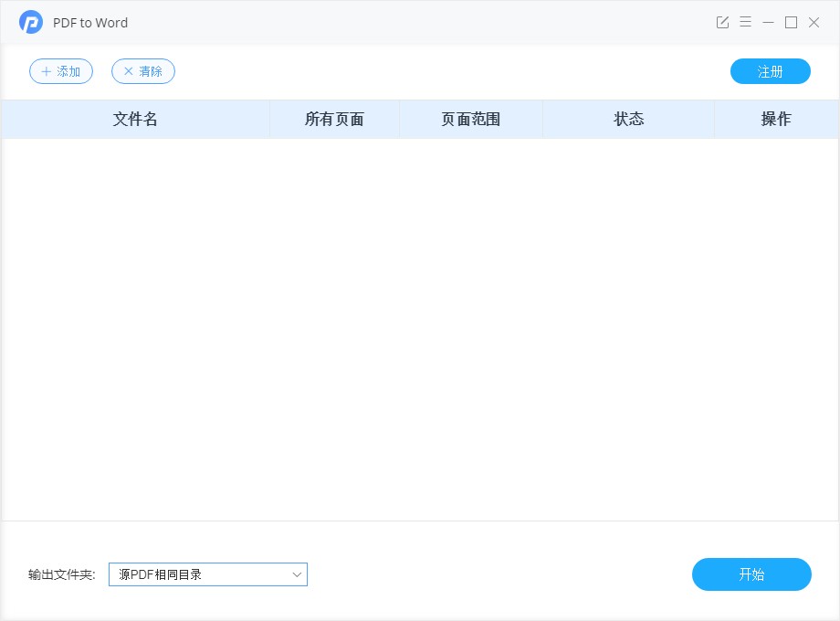This screenshot has height=621, width=840.
Task: Open the hamburger menu icon
Action: [x=745, y=22]
